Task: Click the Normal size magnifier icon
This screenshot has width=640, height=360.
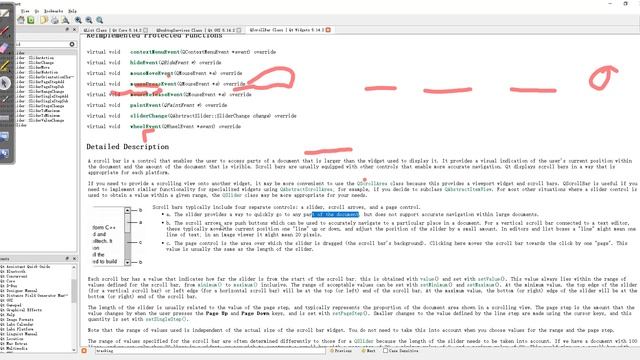Action: point(99,20)
